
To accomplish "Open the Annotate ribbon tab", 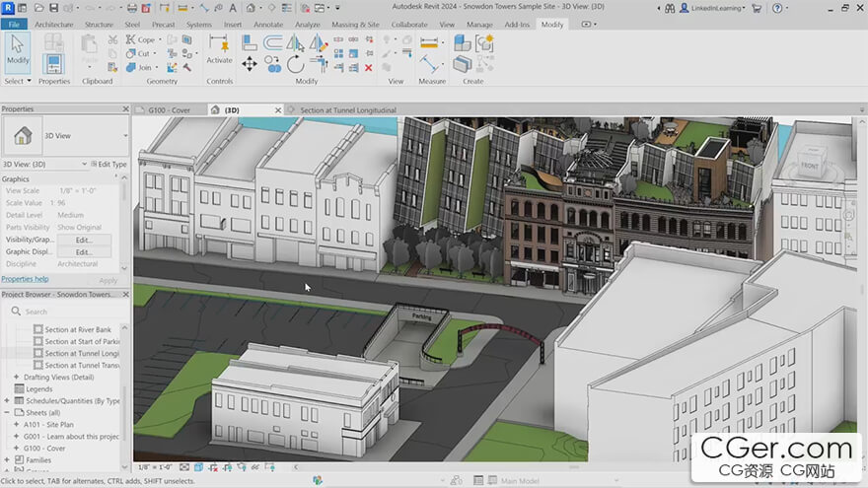I will 268,25.
